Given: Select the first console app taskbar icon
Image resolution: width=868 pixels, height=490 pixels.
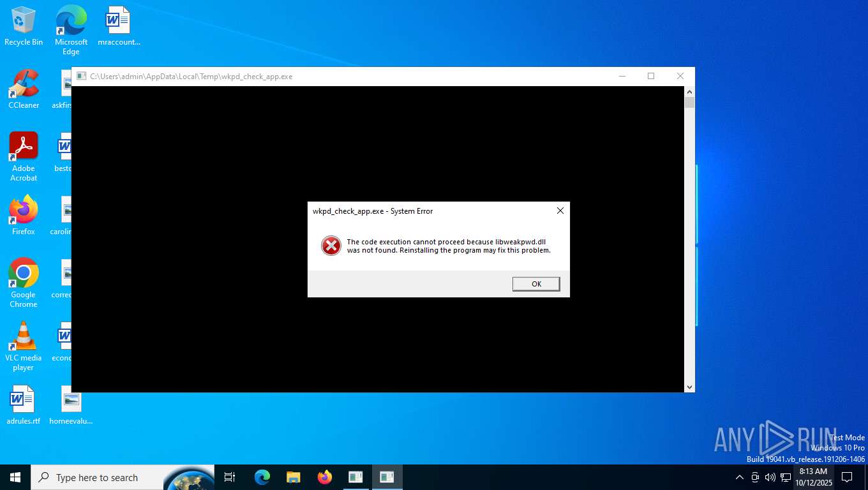Looking at the screenshot, I should pyautogui.click(x=355, y=477).
